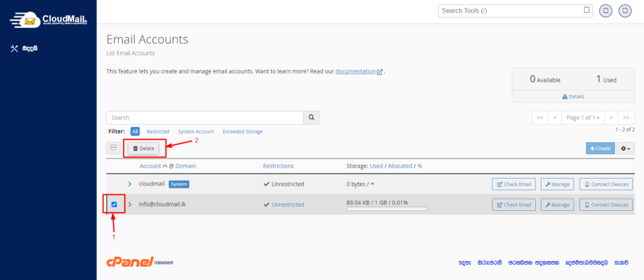The image size is (644, 280).
Task: Click the first round header icon
Action: (x=606, y=11)
